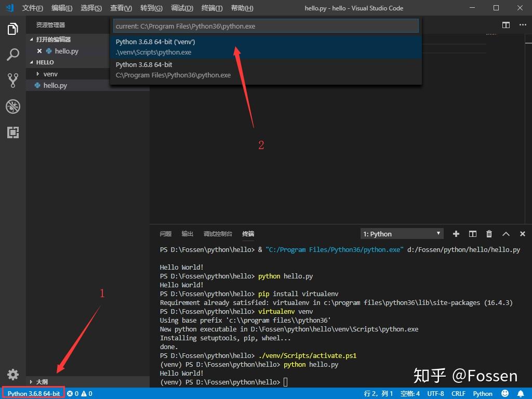The width and height of the screenshot is (532, 399).
Task: Open the terminal selection dropdown showing 1: Python
Action: click(x=402, y=234)
